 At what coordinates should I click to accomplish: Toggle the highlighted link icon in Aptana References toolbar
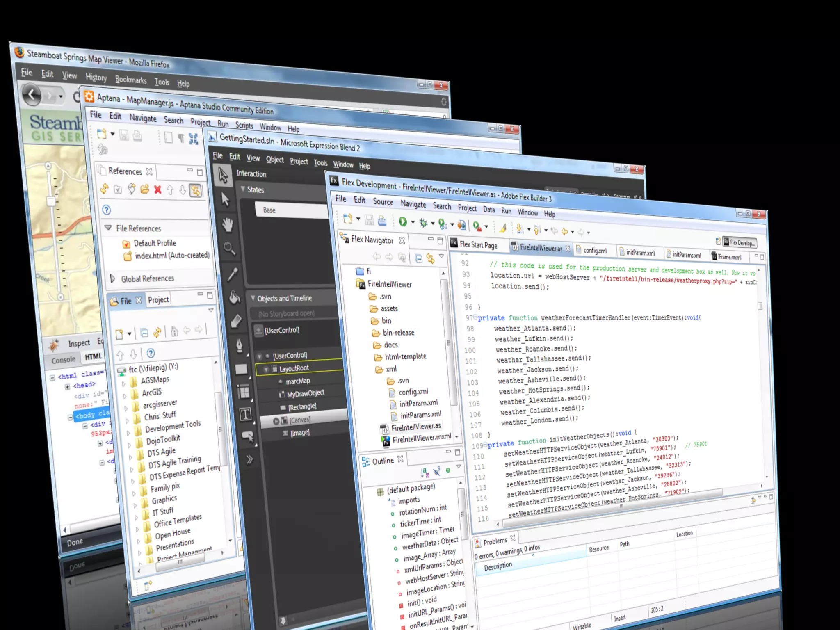click(x=196, y=191)
